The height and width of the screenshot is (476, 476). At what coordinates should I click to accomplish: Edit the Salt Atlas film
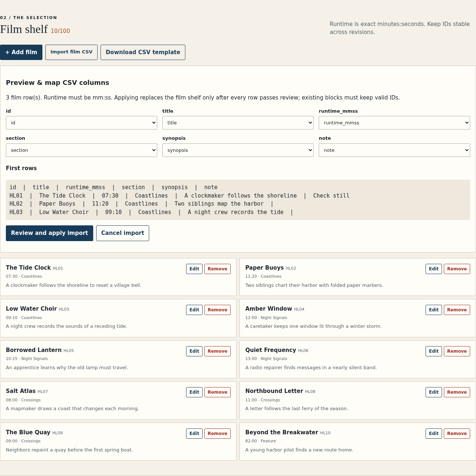[x=194, y=392]
